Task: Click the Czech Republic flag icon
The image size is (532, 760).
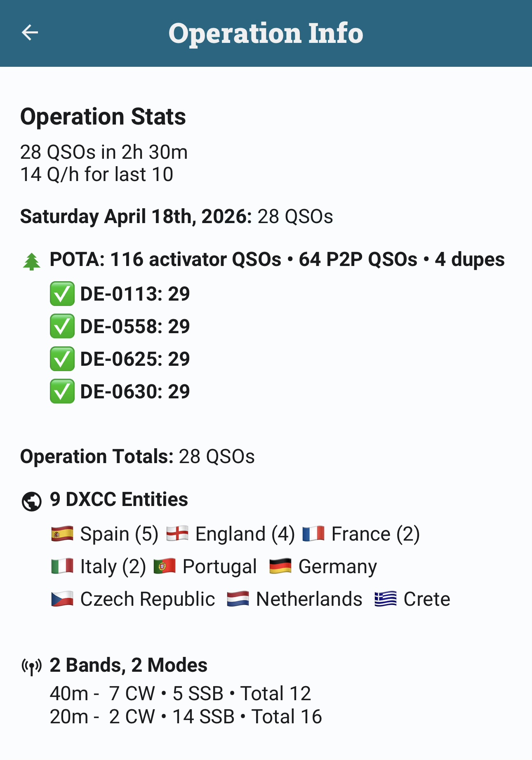Action: [x=62, y=599]
